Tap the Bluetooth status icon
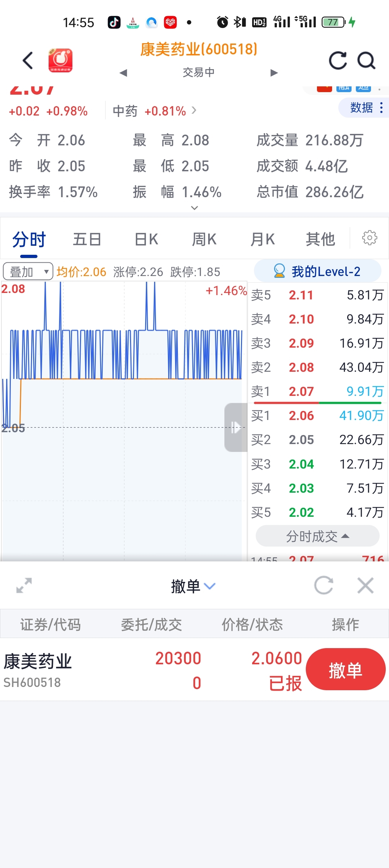The height and width of the screenshot is (868, 389). (240, 22)
